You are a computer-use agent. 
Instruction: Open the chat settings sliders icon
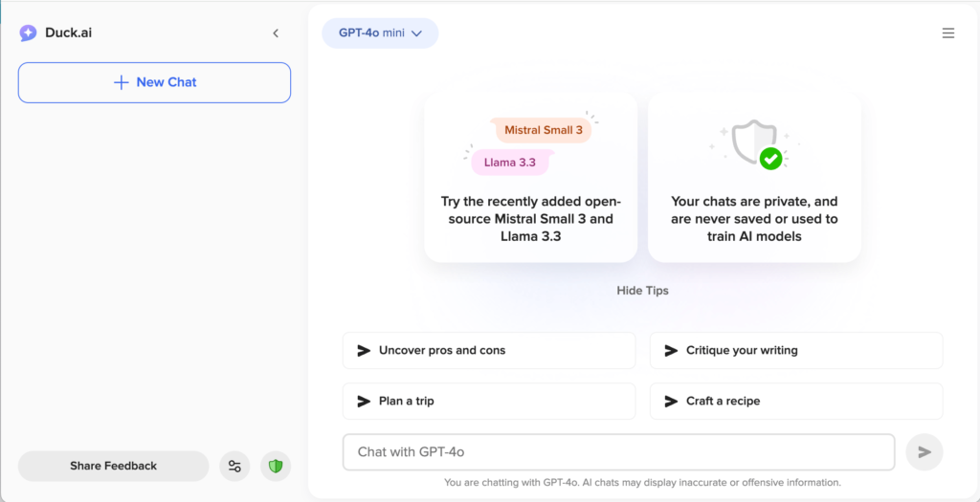tap(235, 466)
